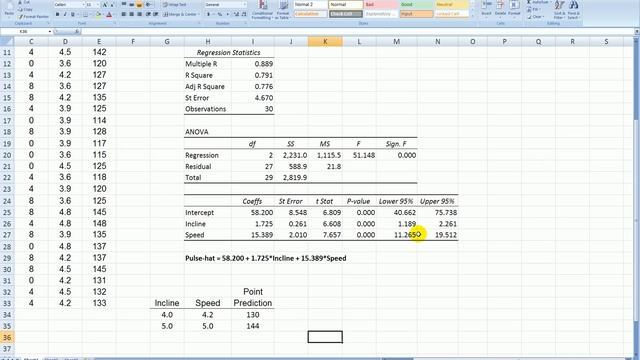This screenshot has height=360, width=640.
Task: Open the Clear dropdown
Action: [x=536, y=16]
